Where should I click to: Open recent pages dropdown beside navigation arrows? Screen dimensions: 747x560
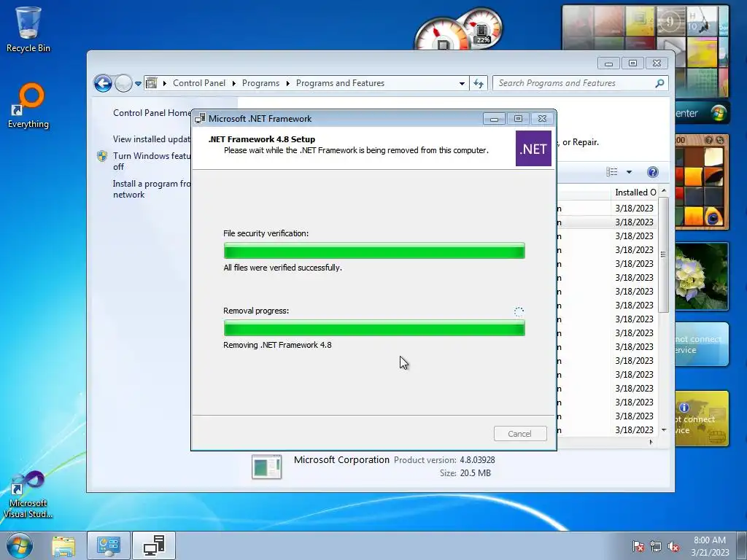pyautogui.click(x=138, y=83)
